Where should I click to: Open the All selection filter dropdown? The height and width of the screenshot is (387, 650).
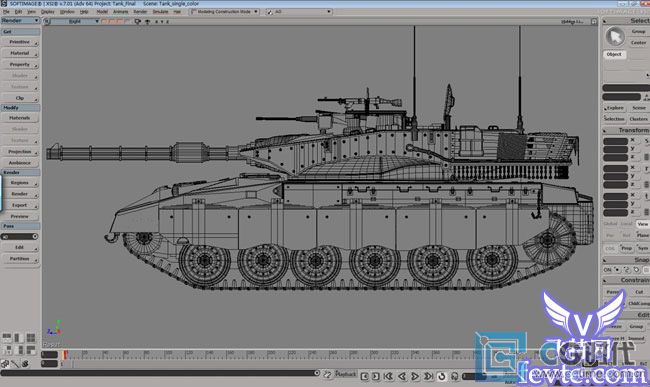pyautogui.click(x=298, y=12)
